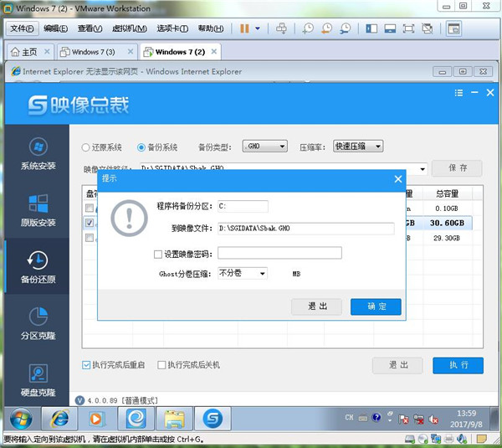This screenshot has width=502, height=448.
Task: Revert to snapshot in VMware toolbar
Action: click(326, 28)
